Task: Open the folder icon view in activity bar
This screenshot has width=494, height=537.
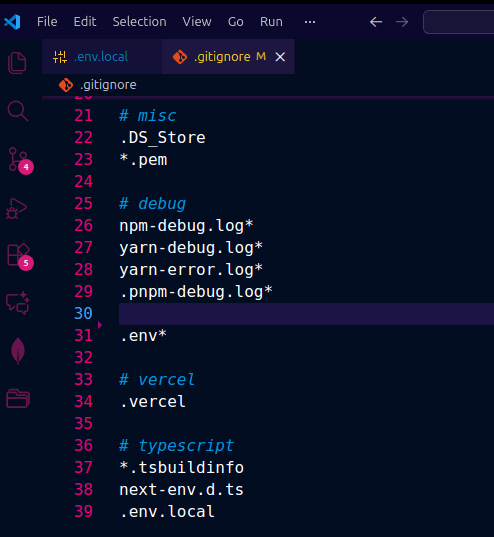Action: pos(18,398)
